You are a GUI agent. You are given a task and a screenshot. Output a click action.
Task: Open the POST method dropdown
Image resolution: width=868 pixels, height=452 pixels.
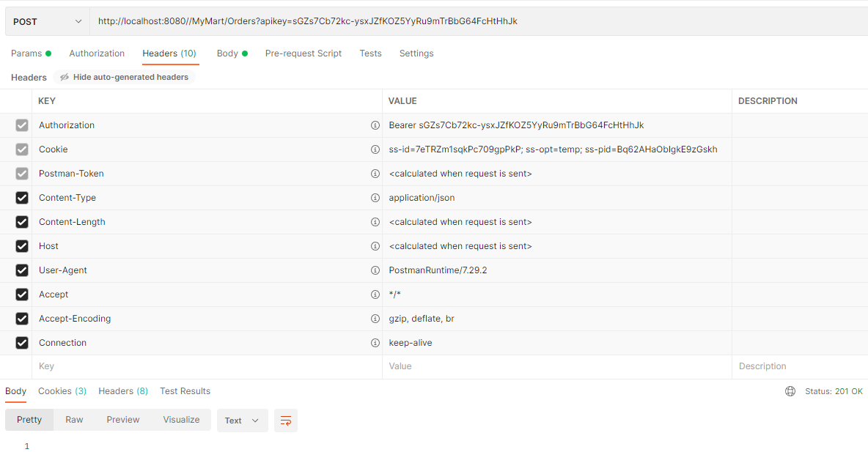pyautogui.click(x=48, y=21)
